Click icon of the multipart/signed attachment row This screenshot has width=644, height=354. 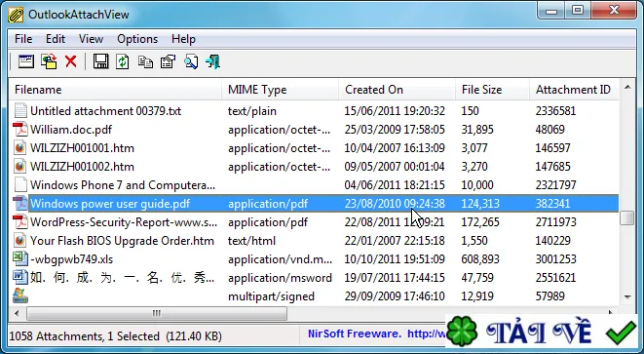[x=20, y=296]
